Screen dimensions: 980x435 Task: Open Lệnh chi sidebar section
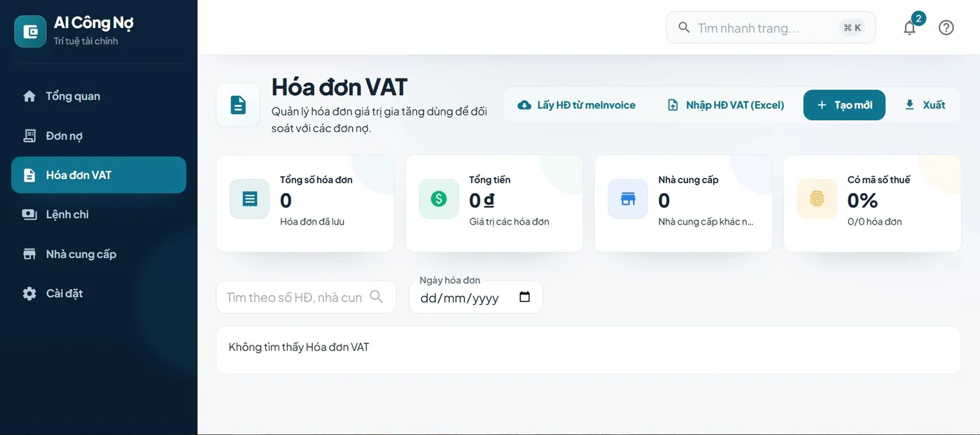click(x=99, y=215)
